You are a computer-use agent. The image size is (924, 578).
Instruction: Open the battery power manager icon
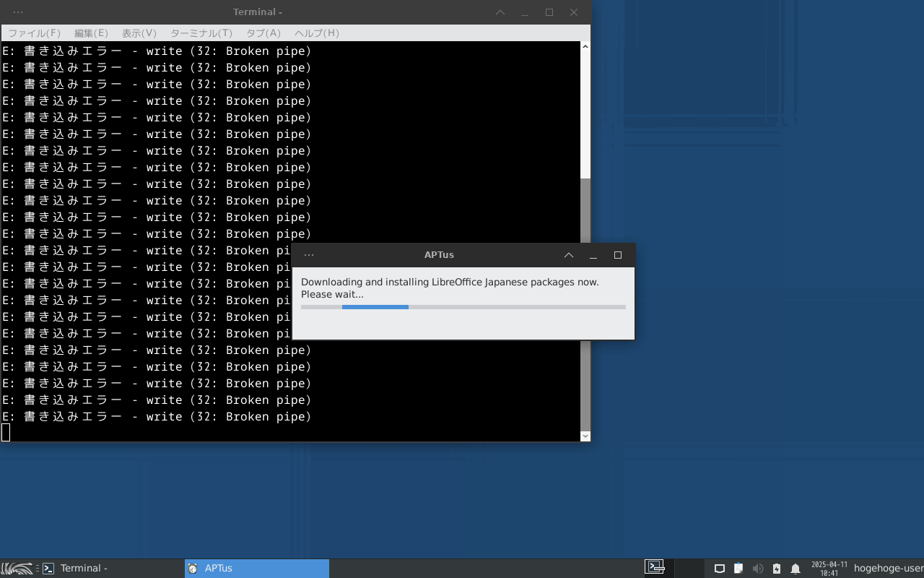click(777, 569)
